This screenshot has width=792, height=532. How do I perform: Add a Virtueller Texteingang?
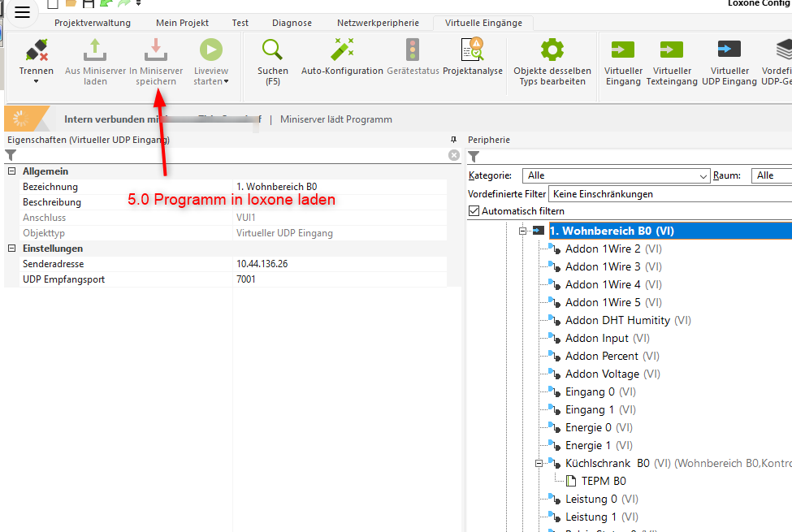[x=671, y=50]
